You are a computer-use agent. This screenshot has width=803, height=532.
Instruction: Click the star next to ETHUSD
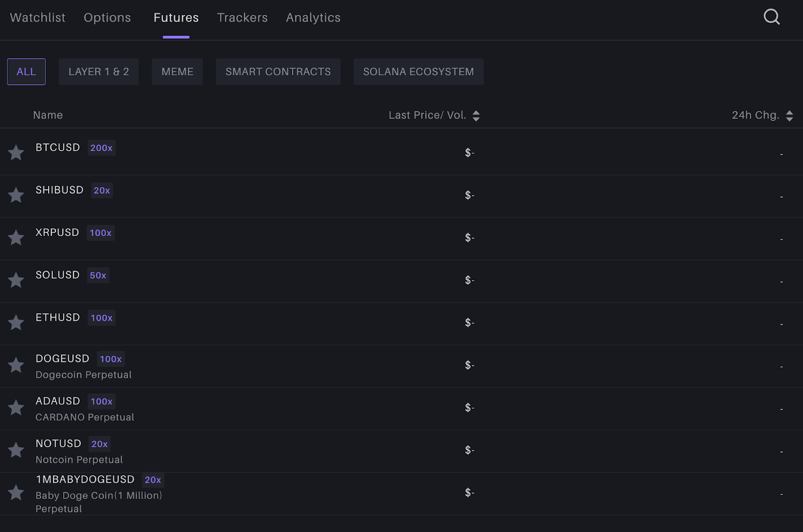[16, 323]
